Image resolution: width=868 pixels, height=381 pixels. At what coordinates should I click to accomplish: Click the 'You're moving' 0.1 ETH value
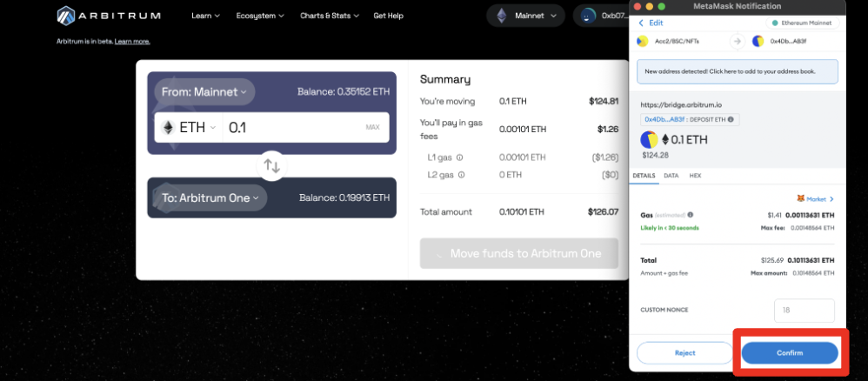pyautogui.click(x=511, y=102)
